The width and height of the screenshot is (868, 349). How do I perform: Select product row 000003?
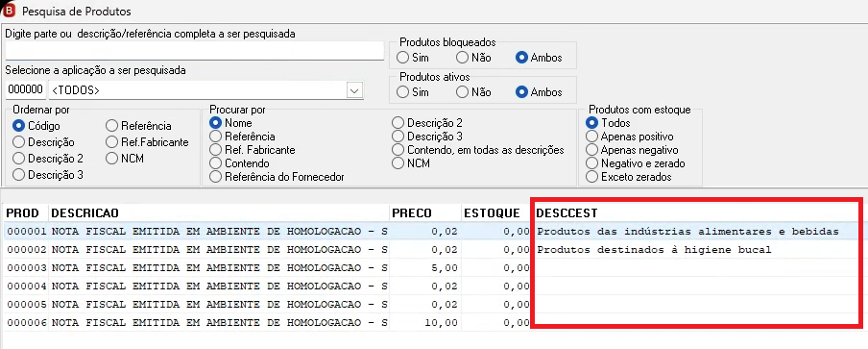[433, 267]
